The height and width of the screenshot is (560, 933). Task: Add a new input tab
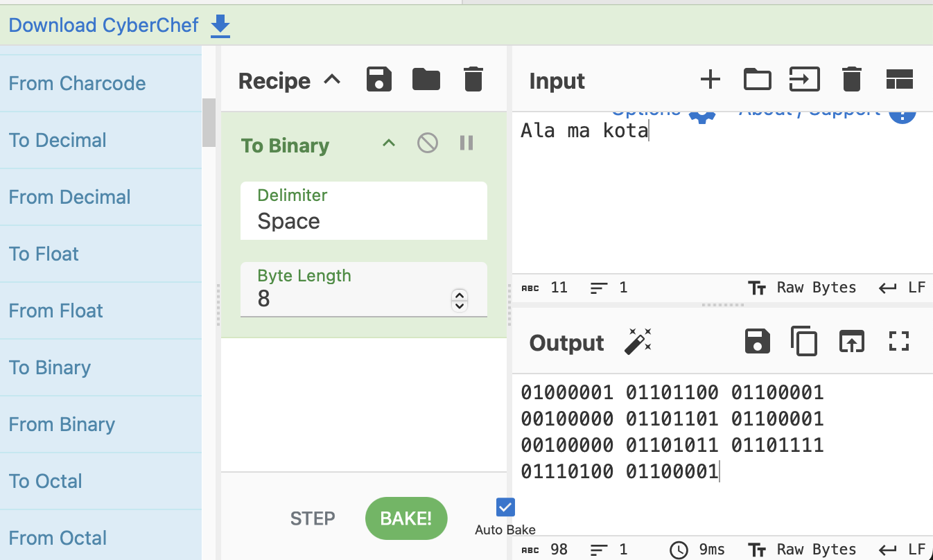(710, 80)
